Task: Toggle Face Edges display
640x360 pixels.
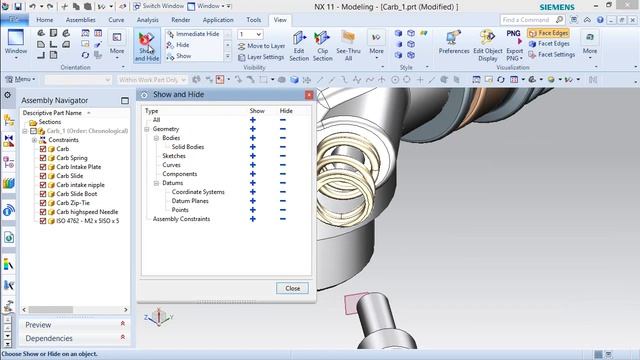Action: [x=549, y=33]
